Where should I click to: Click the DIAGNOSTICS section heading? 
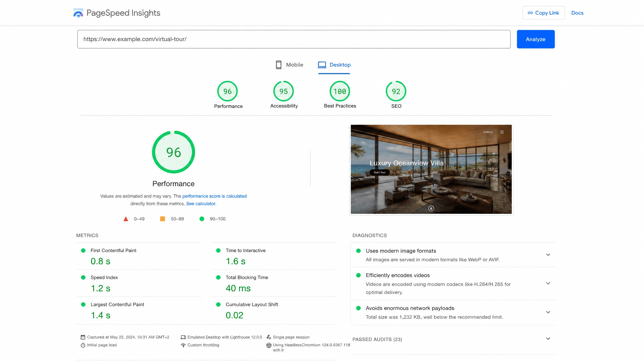coord(370,236)
